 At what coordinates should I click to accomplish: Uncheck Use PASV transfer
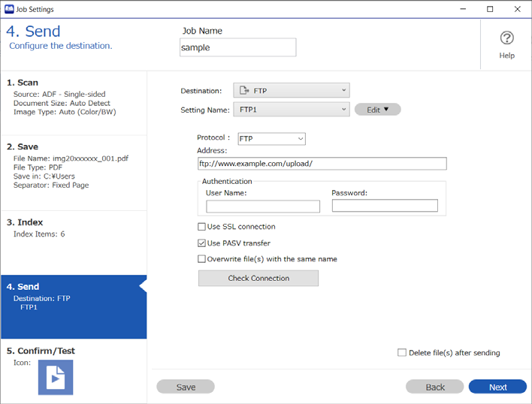201,243
